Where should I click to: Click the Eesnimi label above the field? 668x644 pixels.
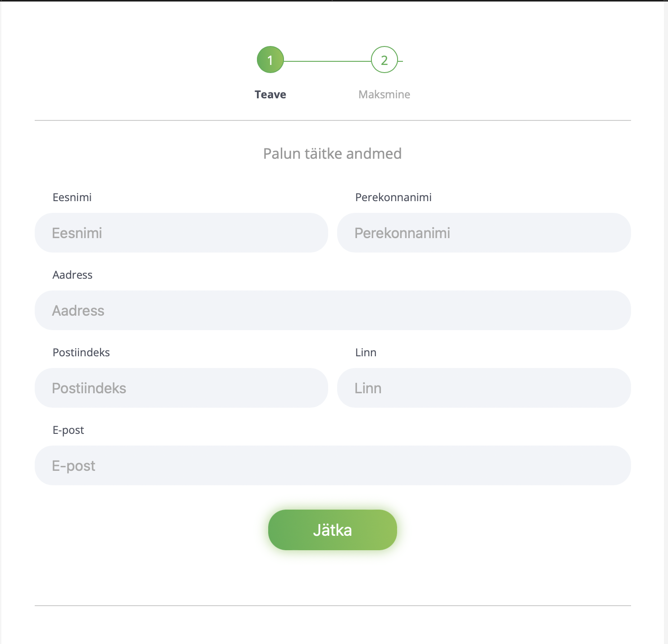coord(72,198)
